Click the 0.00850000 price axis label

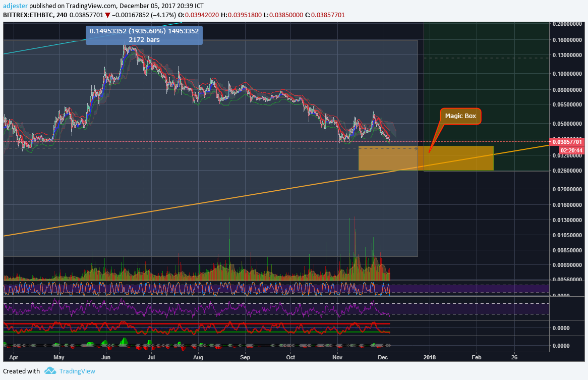567,251
